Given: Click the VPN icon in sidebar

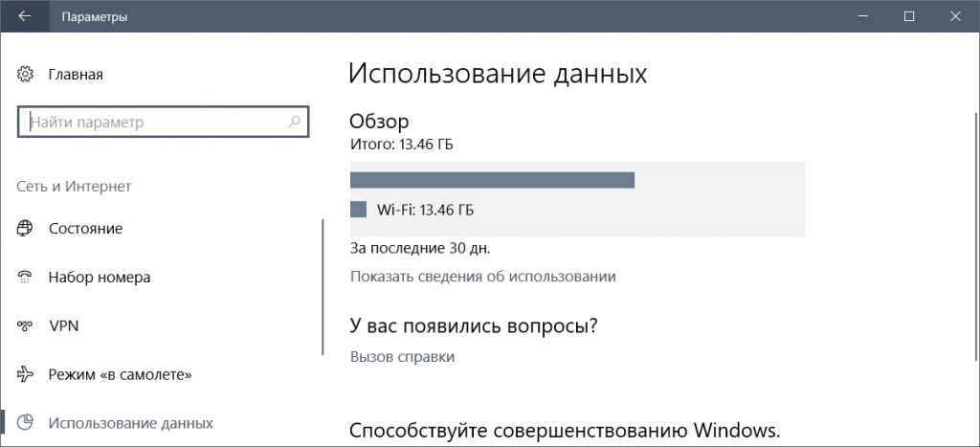Looking at the screenshot, I should 26,325.
